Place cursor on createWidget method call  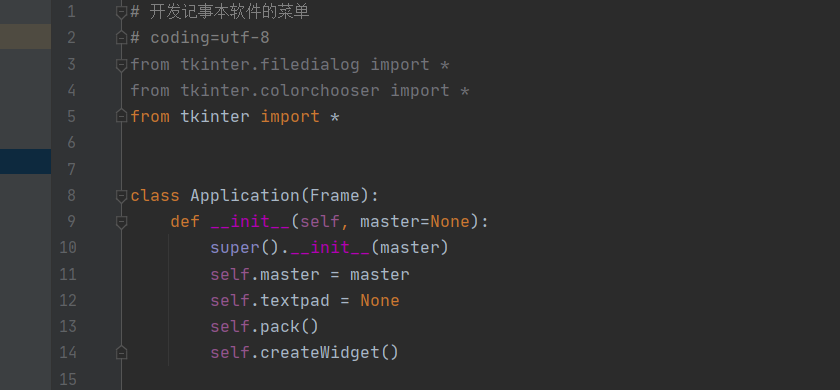[x=320, y=352]
